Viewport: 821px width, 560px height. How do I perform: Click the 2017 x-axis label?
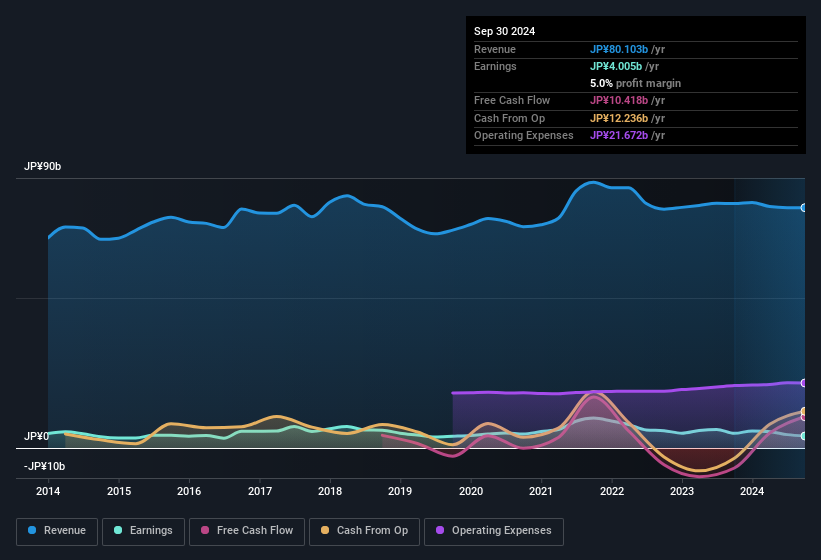[x=260, y=491]
